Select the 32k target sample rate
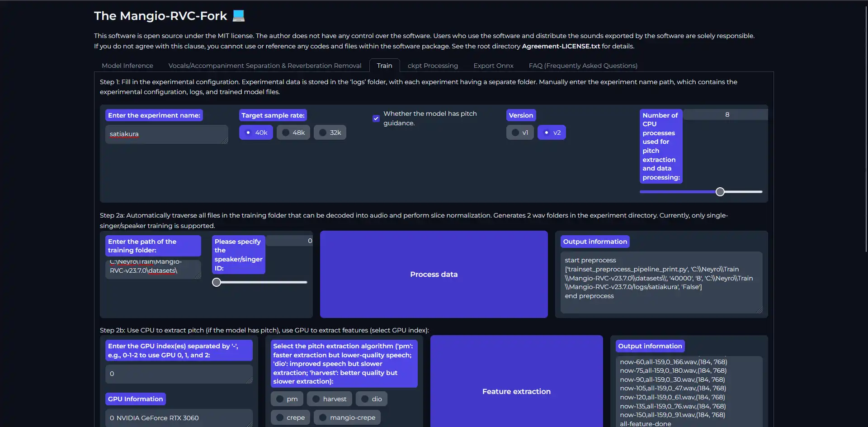Viewport: 868px width, 427px height. pos(330,133)
